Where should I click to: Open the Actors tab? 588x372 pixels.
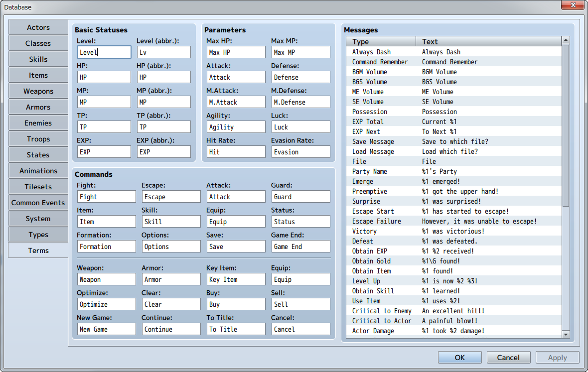tap(38, 27)
